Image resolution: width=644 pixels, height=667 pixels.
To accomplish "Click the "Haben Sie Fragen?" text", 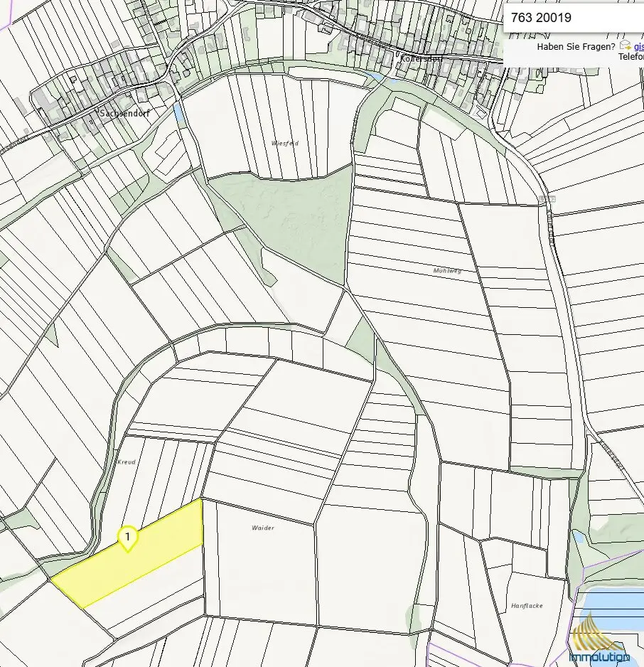I will (576, 47).
